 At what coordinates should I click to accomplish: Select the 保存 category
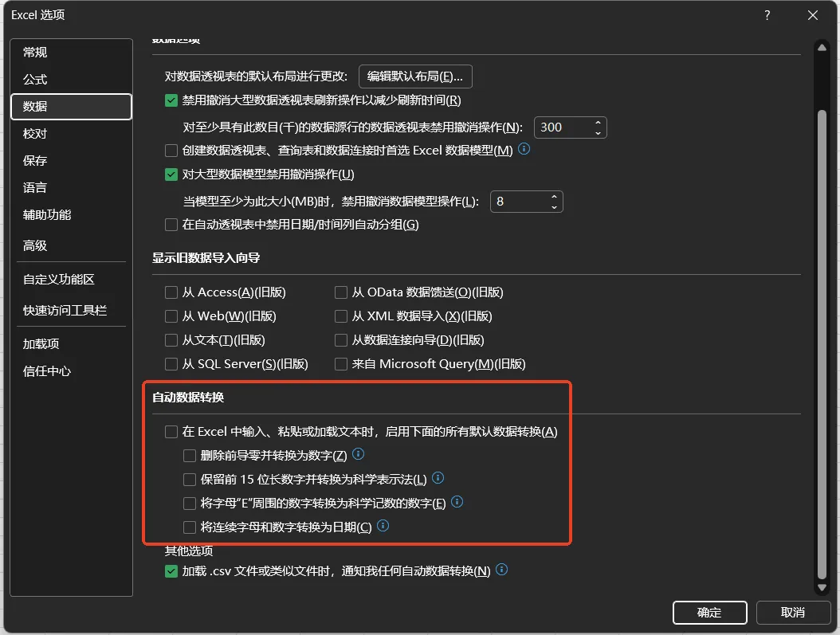[71, 161]
